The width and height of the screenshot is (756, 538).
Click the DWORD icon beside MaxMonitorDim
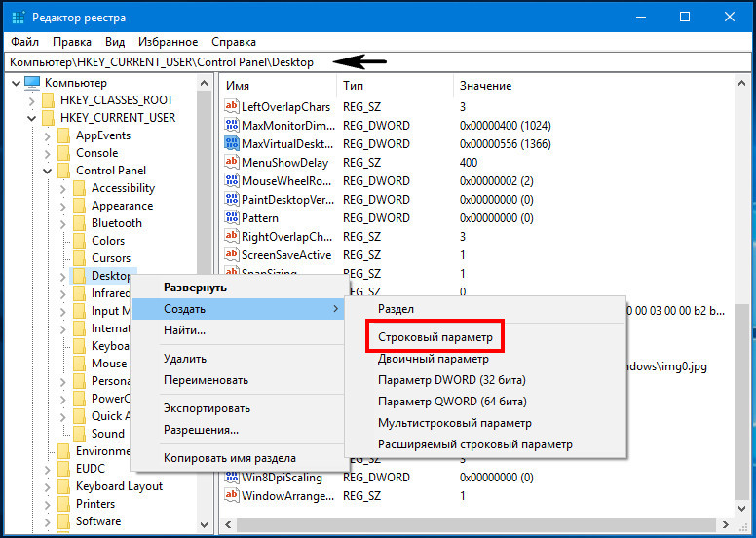pos(232,125)
